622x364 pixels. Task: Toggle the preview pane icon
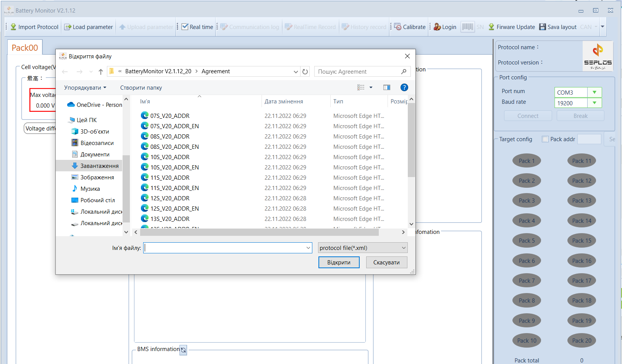pos(387,87)
